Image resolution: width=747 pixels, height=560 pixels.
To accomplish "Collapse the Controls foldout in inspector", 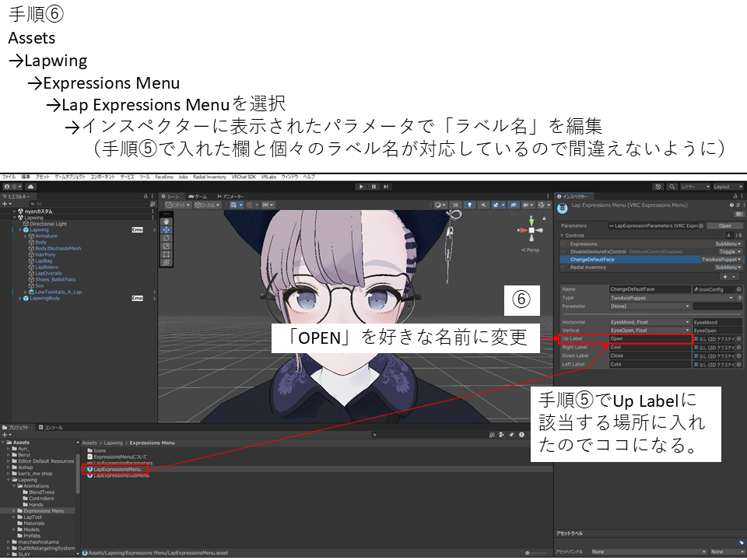I will coord(563,235).
